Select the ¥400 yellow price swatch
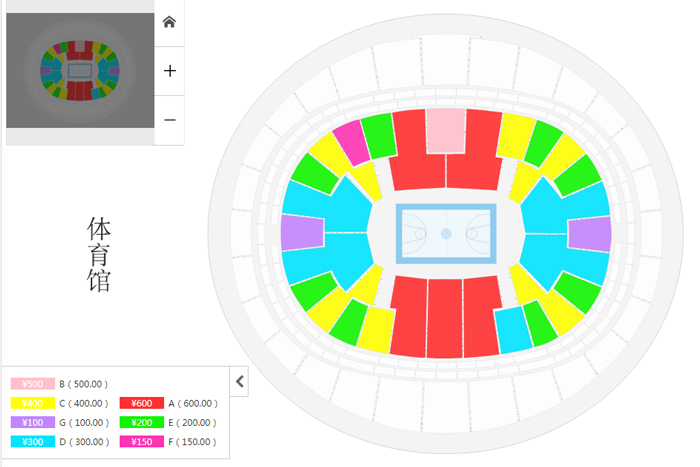700x467 pixels. click(x=33, y=403)
